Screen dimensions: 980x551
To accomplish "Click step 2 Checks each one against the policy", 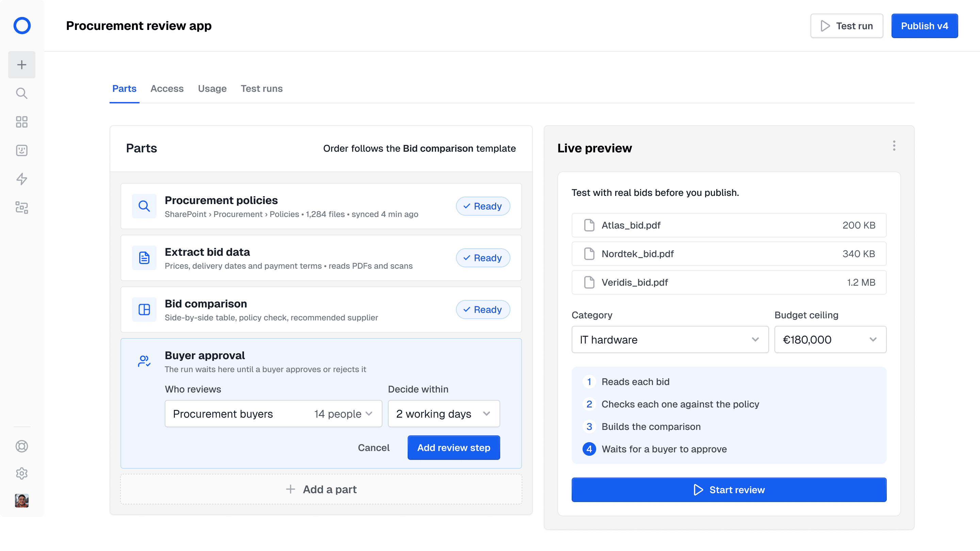I will [x=671, y=404].
